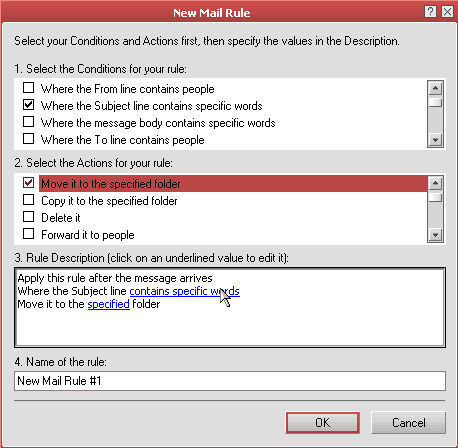Click the Conditions list scroll-up arrow
Viewport: 458px width, 448px height.
(x=435, y=88)
